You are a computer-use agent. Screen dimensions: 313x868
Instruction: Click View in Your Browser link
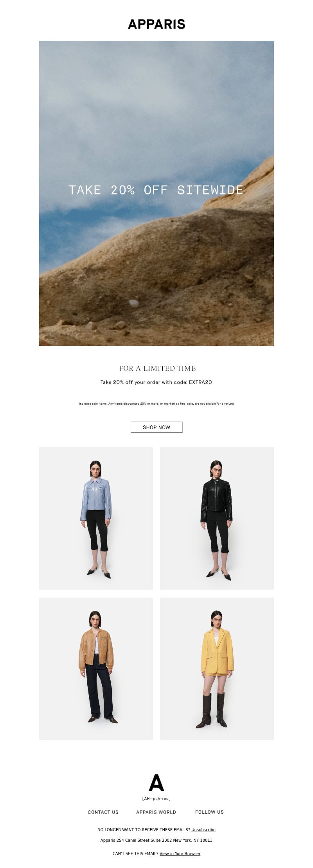coord(180,854)
